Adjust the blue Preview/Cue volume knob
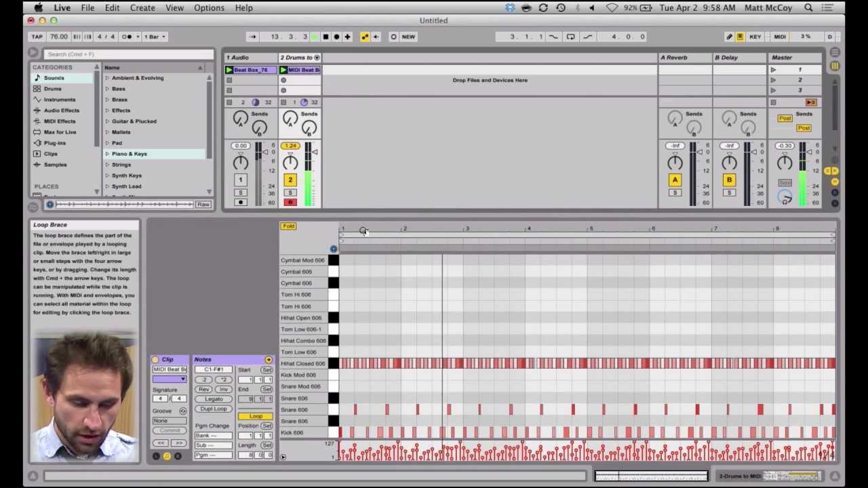Screen dimensions: 868x488 click(785, 197)
